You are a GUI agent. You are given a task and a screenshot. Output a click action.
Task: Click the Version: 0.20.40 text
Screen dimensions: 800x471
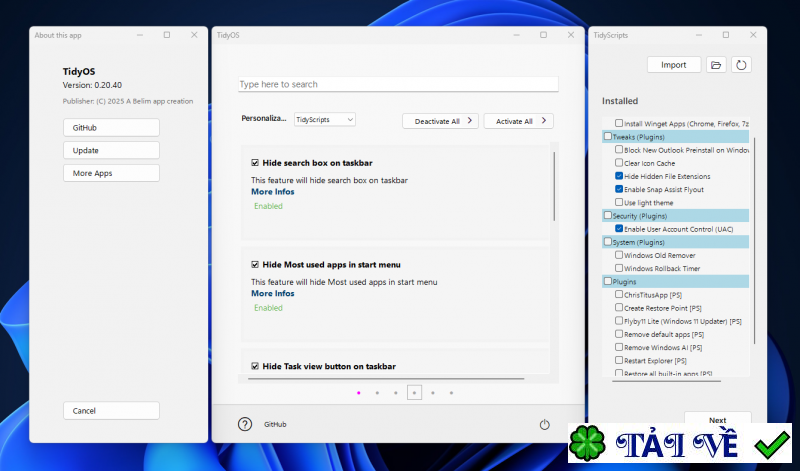(x=92, y=85)
